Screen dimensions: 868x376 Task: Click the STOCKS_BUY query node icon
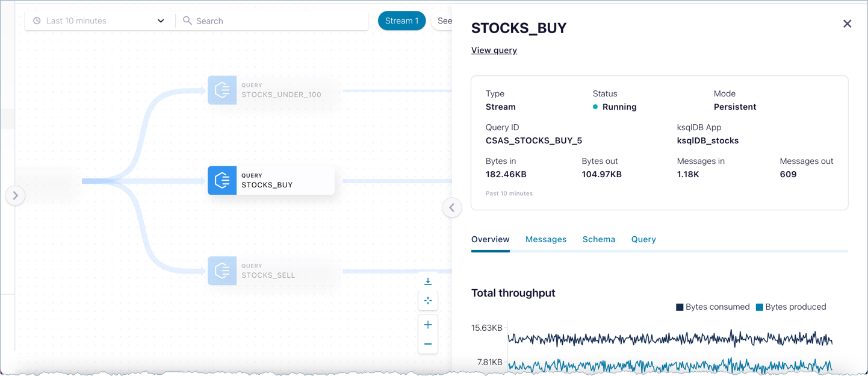222,181
